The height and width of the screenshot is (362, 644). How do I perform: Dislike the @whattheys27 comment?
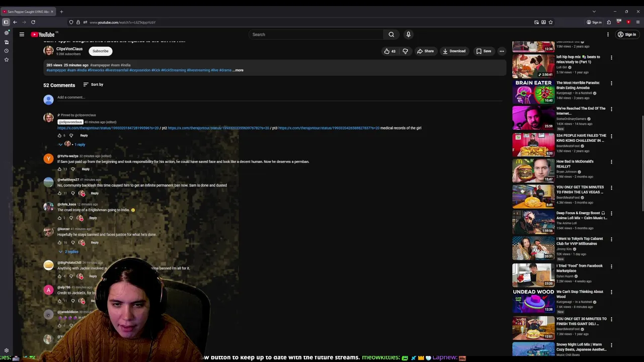[x=72, y=193]
